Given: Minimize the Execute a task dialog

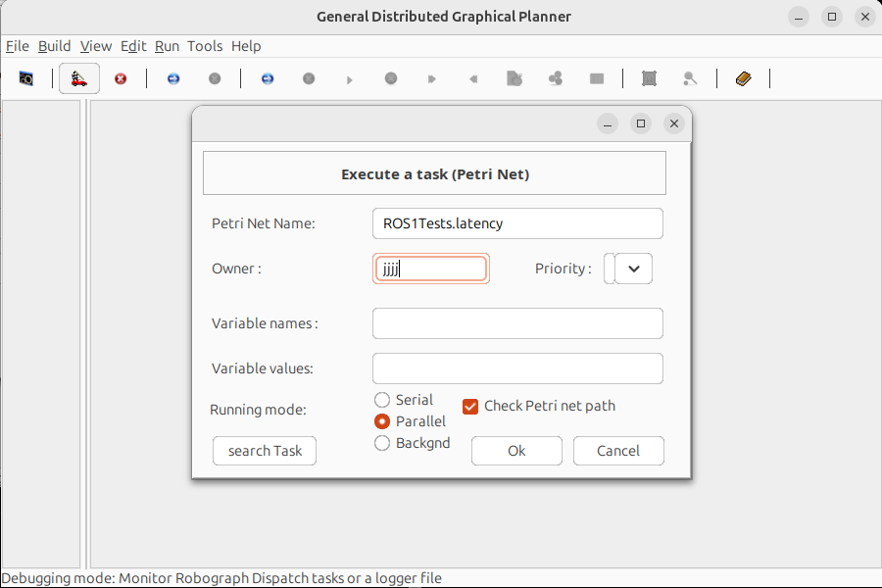Looking at the screenshot, I should (x=608, y=123).
